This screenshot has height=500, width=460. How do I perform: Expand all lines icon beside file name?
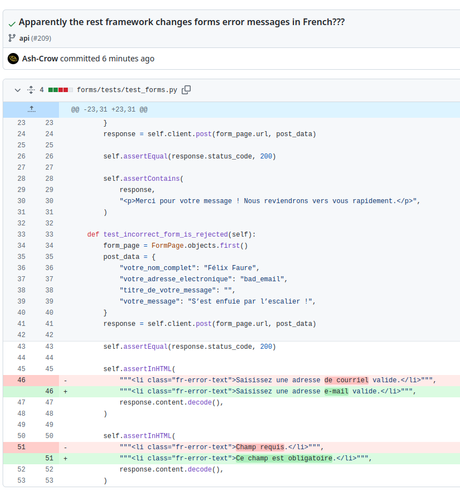click(31, 90)
